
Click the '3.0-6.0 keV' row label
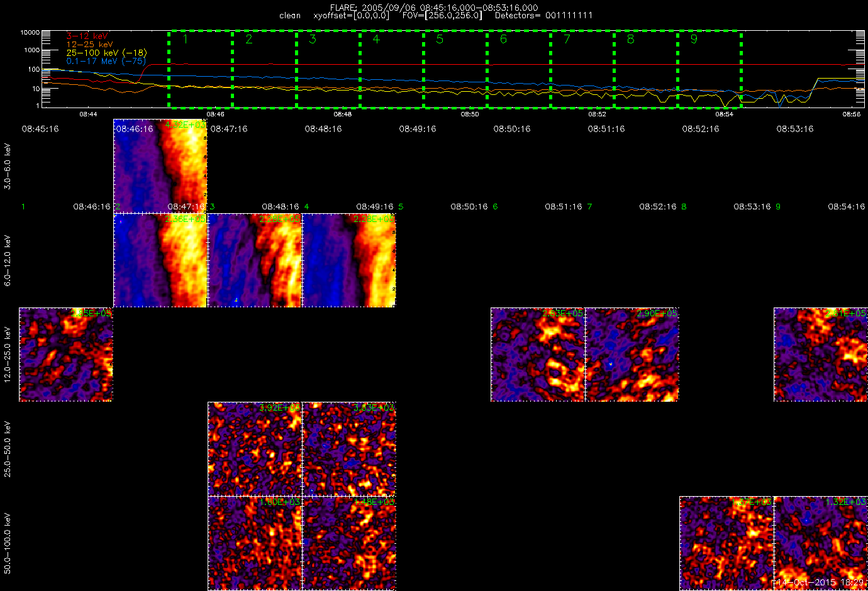[8, 166]
